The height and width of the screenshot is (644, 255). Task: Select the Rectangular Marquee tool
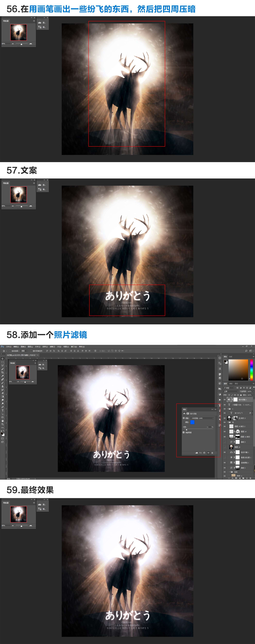pyautogui.click(x=2, y=362)
